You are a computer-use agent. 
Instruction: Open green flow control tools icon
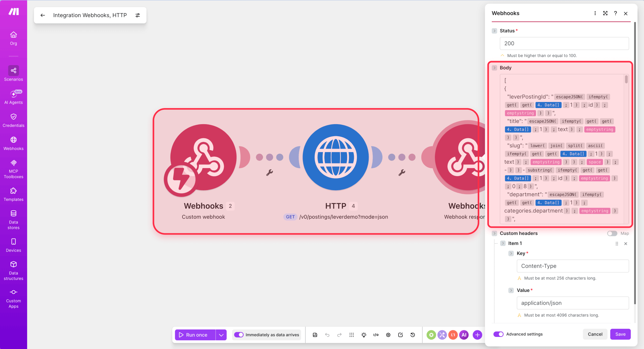(x=431, y=335)
